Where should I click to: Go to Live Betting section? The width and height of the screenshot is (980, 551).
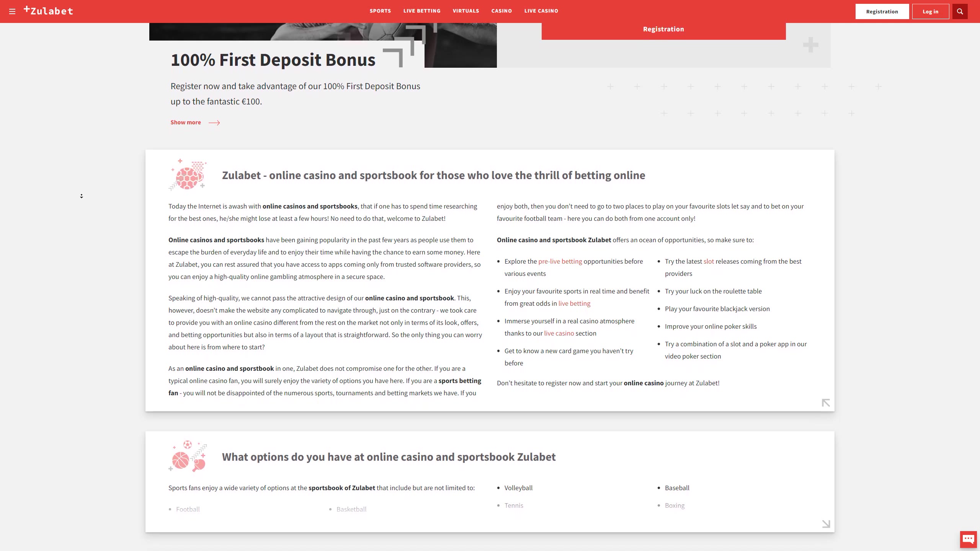(x=422, y=11)
